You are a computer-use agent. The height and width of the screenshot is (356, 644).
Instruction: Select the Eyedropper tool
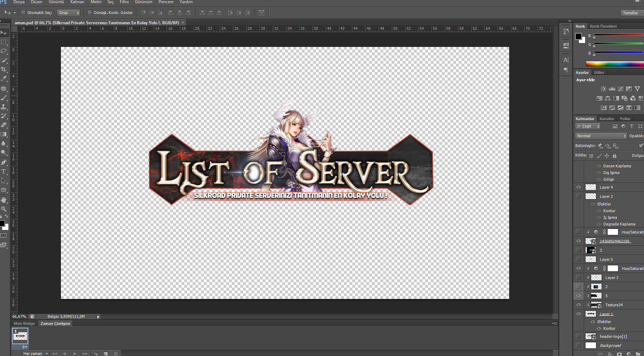coord(4,78)
